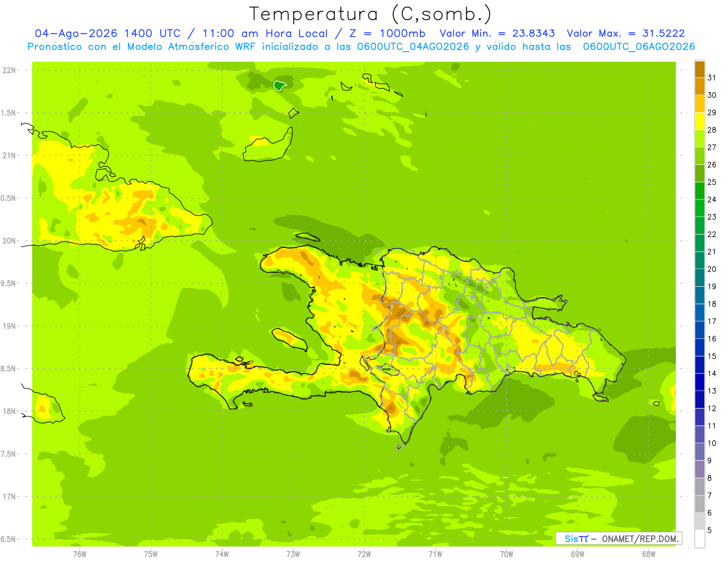Click the "Valor Min. = 23.8343" readout

pyautogui.click(x=497, y=33)
